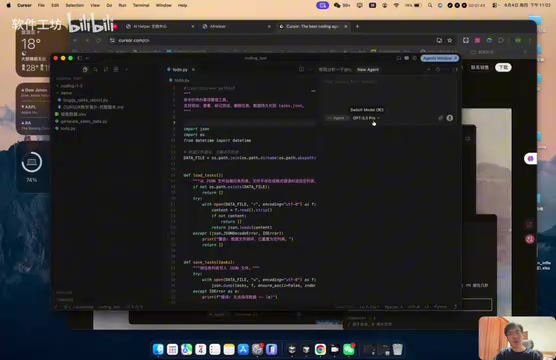
Task: Open the Wi-Fi menu bar icon
Action: tap(396, 5)
